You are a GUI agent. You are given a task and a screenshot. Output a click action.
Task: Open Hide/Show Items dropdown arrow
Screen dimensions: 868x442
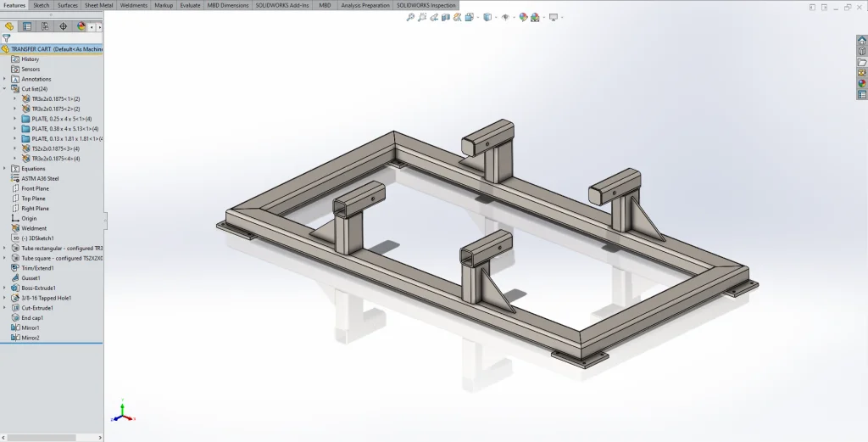[x=515, y=17]
